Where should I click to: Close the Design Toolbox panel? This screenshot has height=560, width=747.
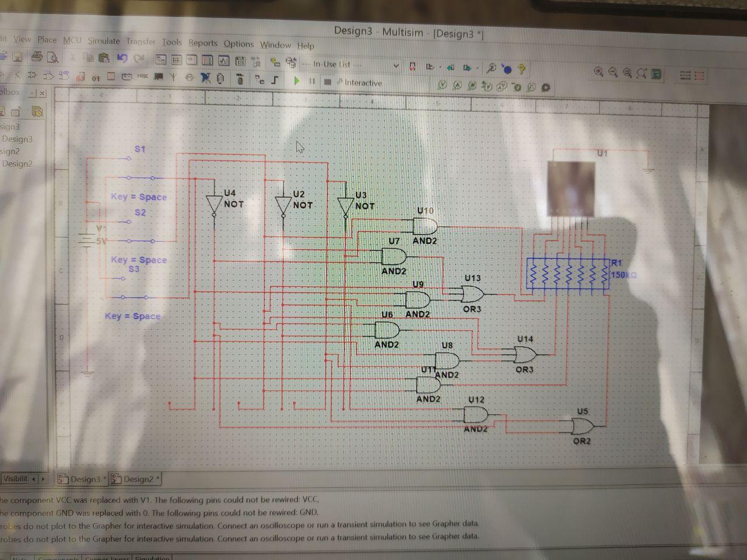pos(42,93)
